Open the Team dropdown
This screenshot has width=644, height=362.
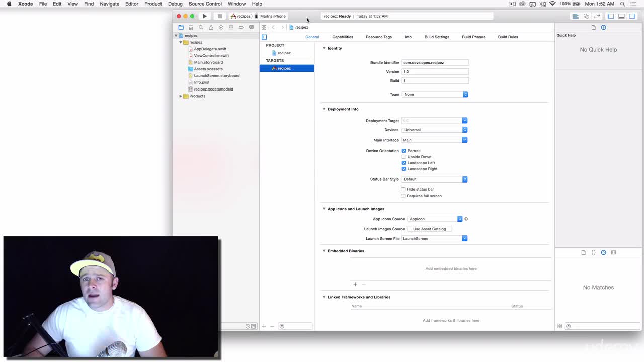pyautogui.click(x=435, y=94)
